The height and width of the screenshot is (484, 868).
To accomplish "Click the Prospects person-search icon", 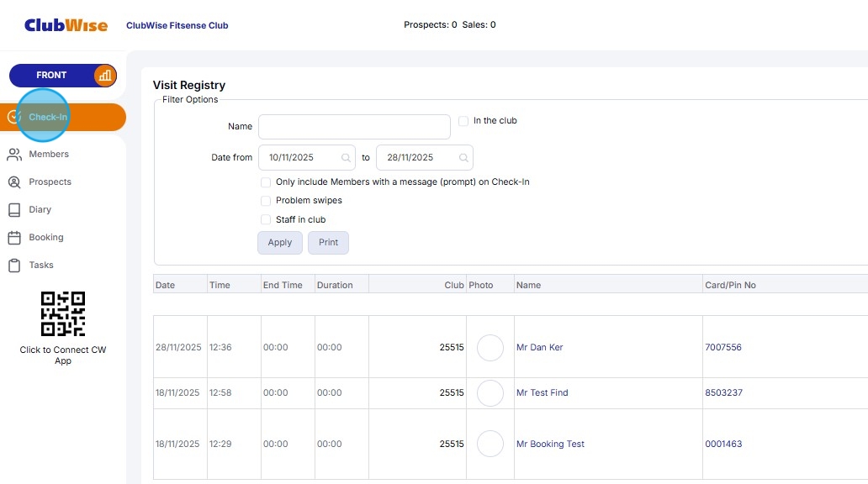I will (x=14, y=182).
